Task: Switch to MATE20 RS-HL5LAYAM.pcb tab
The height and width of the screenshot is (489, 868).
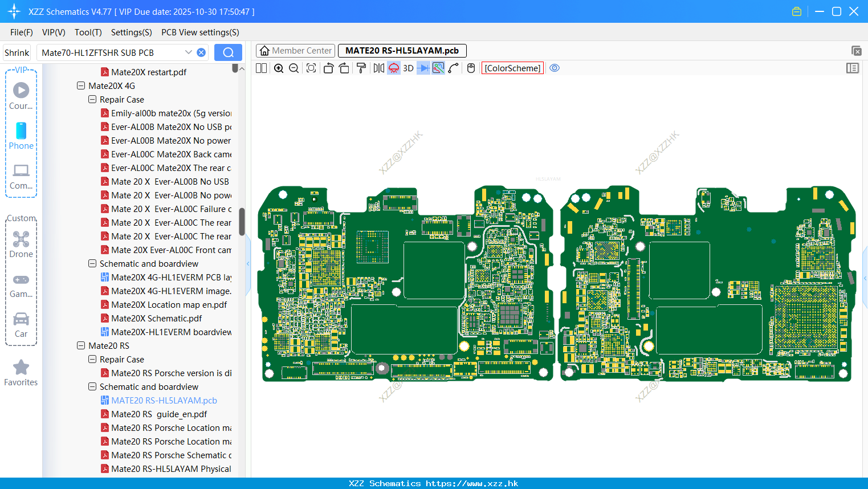Action: click(x=402, y=51)
